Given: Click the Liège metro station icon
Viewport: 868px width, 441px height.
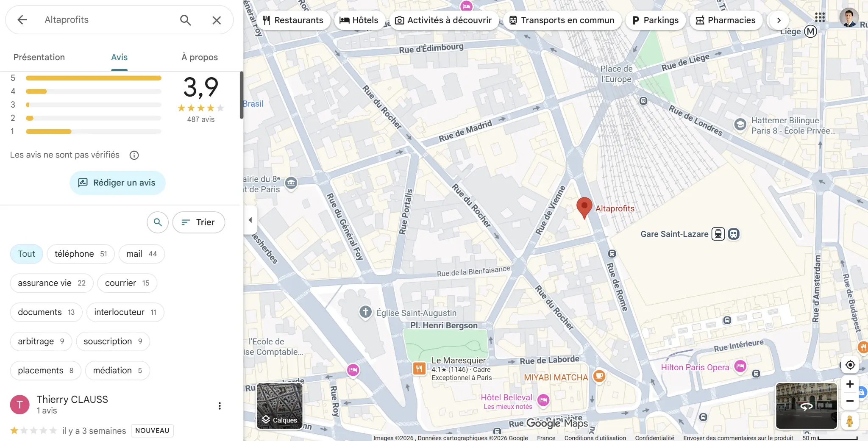Looking at the screenshot, I should 810,31.
